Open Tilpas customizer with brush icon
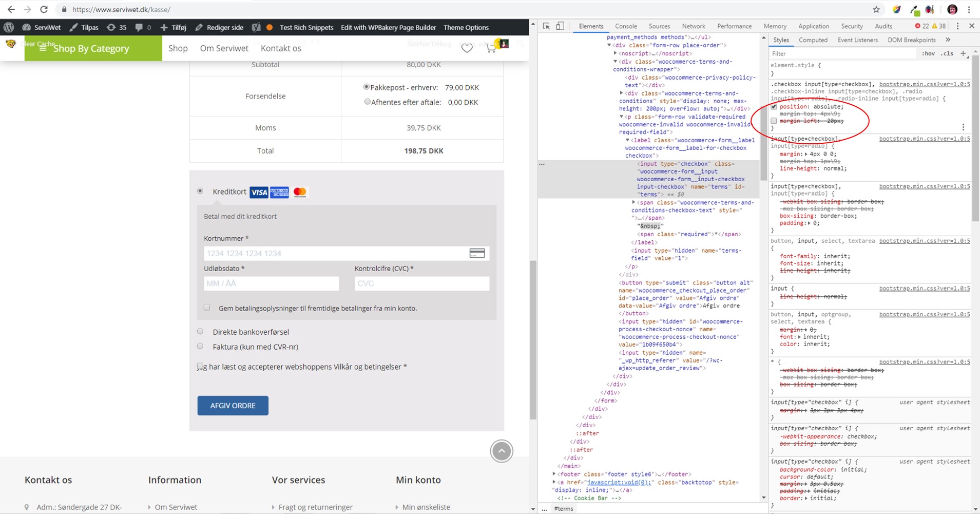This screenshot has height=514, width=980. click(84, 27)
